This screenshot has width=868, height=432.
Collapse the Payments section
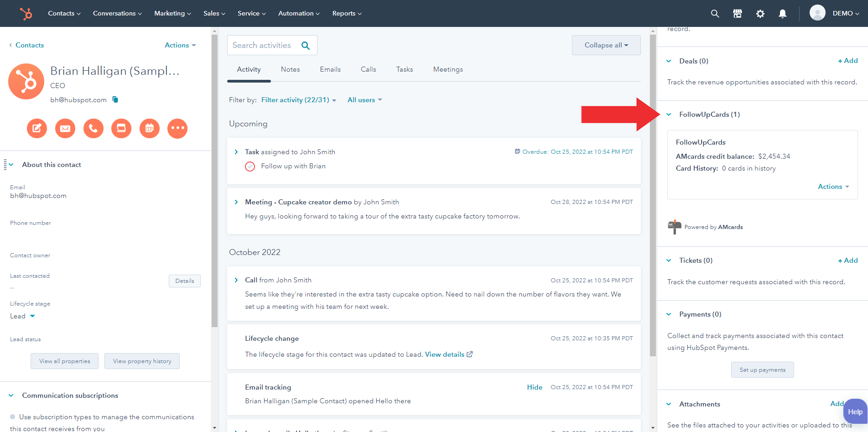(669, 314)
